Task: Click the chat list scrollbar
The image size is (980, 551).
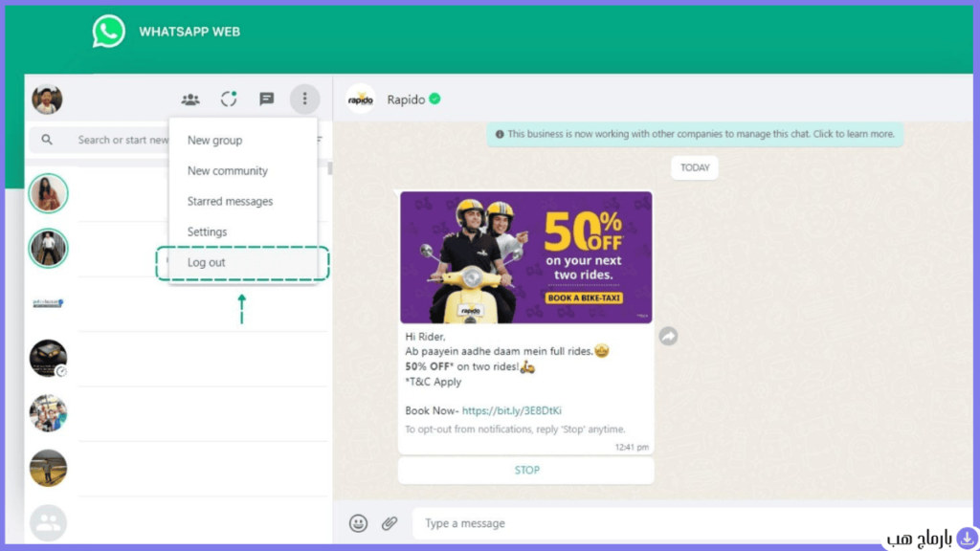Action: [x=330, y=168]
